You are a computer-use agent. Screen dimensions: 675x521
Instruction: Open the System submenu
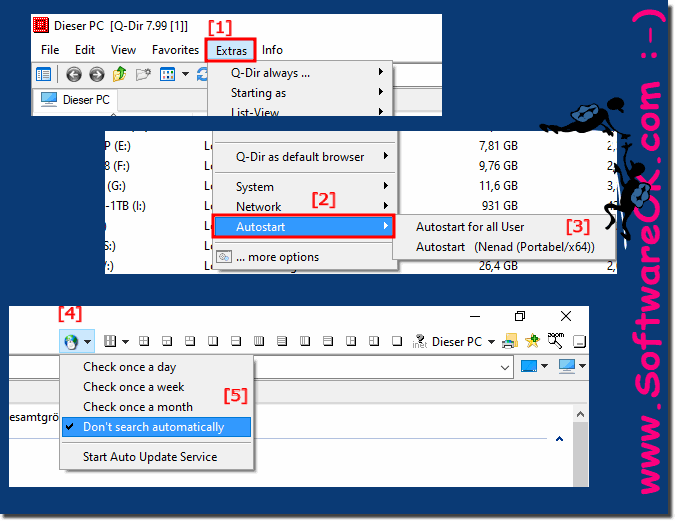coord(305,187)
